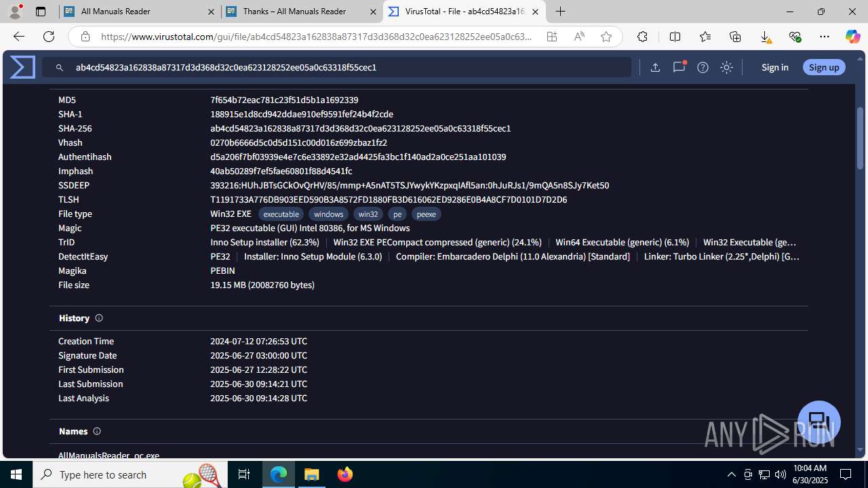Switch to All Manuals Reader tab
The image size is (868, 488).
(139, 12)
